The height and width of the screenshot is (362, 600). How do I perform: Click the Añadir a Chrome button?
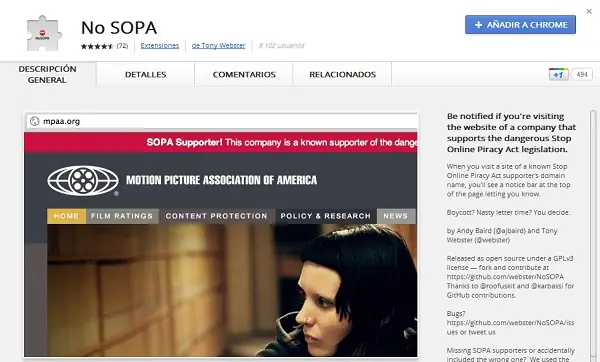tap(520, 25)
